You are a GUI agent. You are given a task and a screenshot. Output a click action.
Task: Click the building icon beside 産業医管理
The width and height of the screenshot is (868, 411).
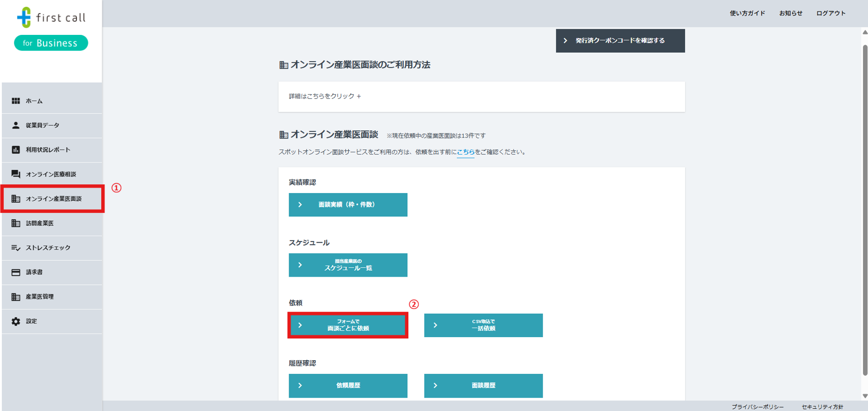tap(16, 297)
